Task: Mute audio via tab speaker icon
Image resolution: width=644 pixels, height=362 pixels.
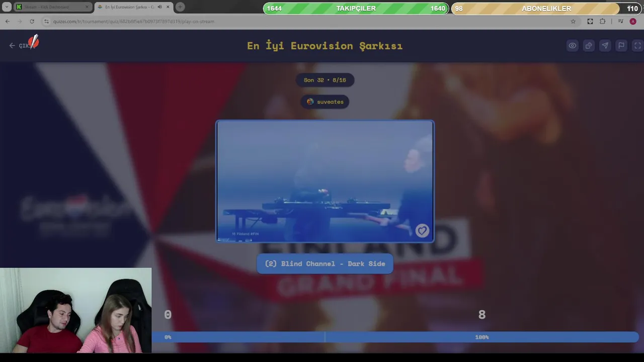Action: click(159, 7)
